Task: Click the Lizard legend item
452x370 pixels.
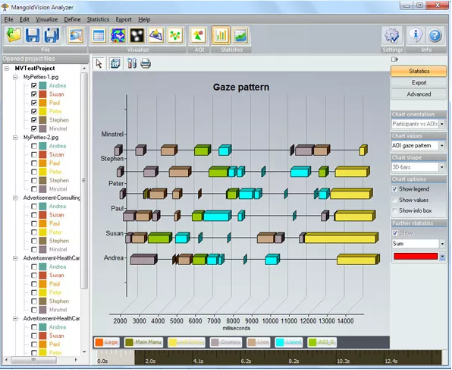Action: point(289,342)
